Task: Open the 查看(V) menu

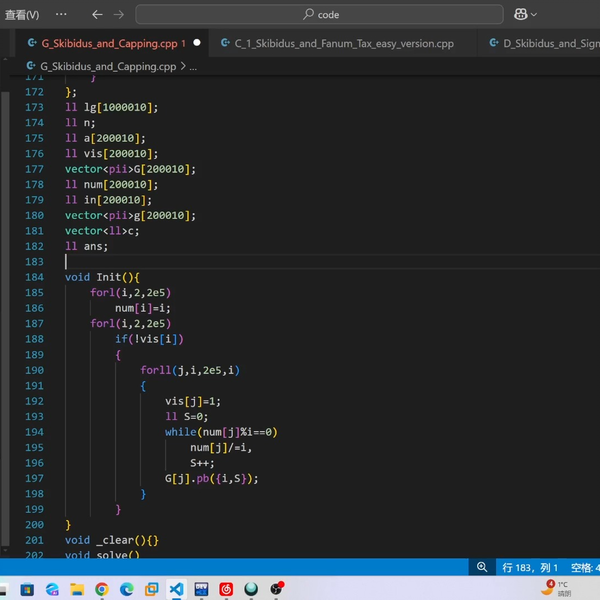Action: (22, 15)
